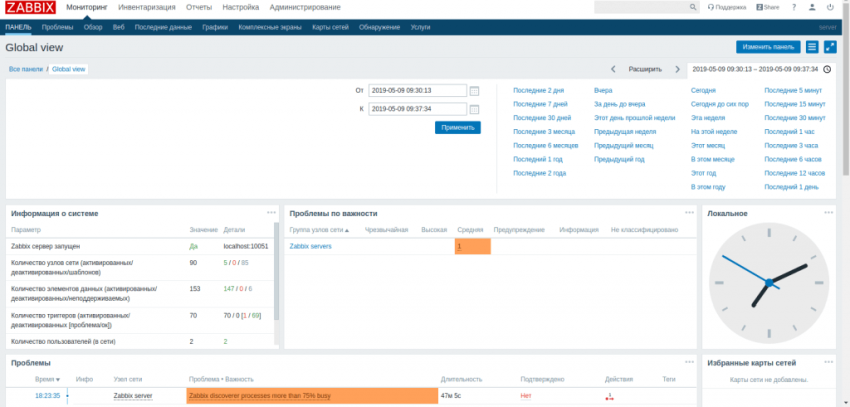This screenshot has width=850, height=407.
Task: Open the Share link
Action: [x=768, y=8]
